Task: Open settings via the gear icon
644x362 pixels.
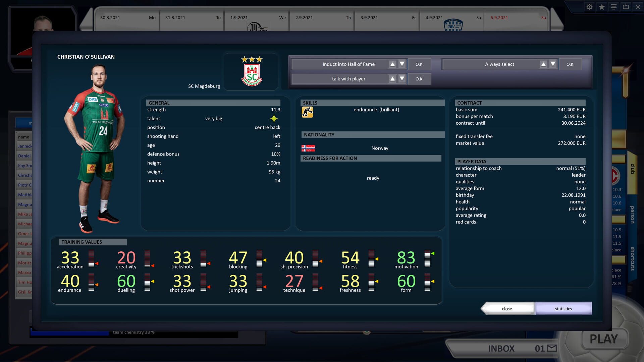Action: pos(589,7)
